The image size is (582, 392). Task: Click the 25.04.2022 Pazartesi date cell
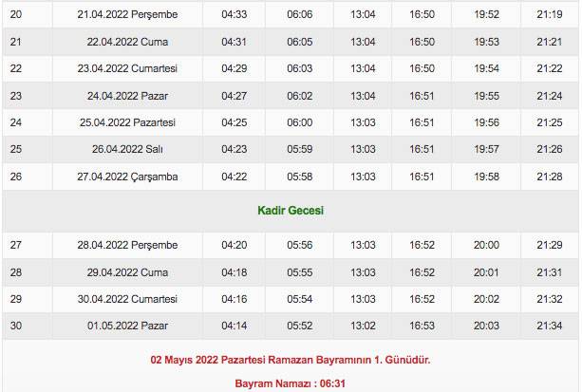tap(127, 122)
